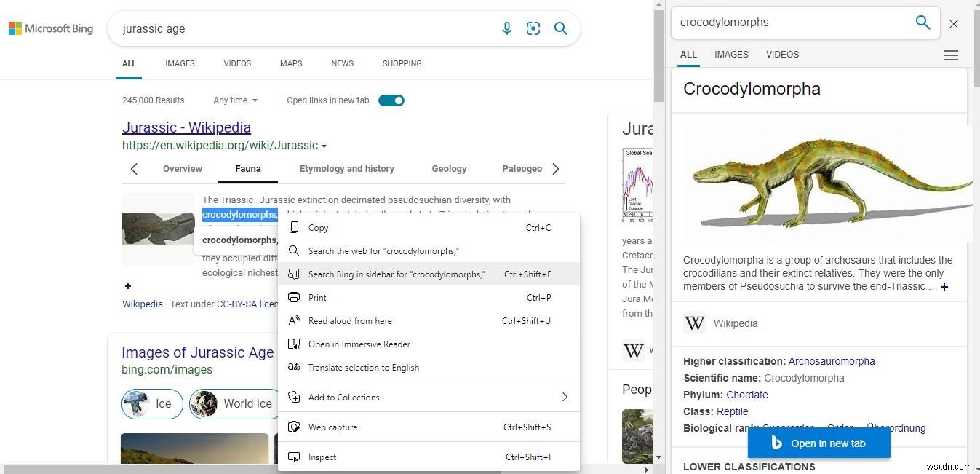Expand the Wikipedia URL dropdown arrow
Screen dimensions: 980x474
pos(324,146)
